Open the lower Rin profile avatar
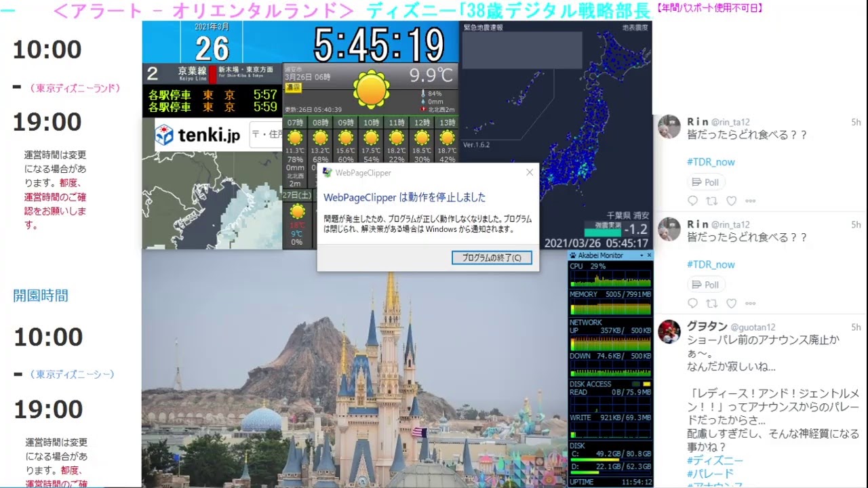The height and width of the screenshot is (488, 868). tap(669, 229)
